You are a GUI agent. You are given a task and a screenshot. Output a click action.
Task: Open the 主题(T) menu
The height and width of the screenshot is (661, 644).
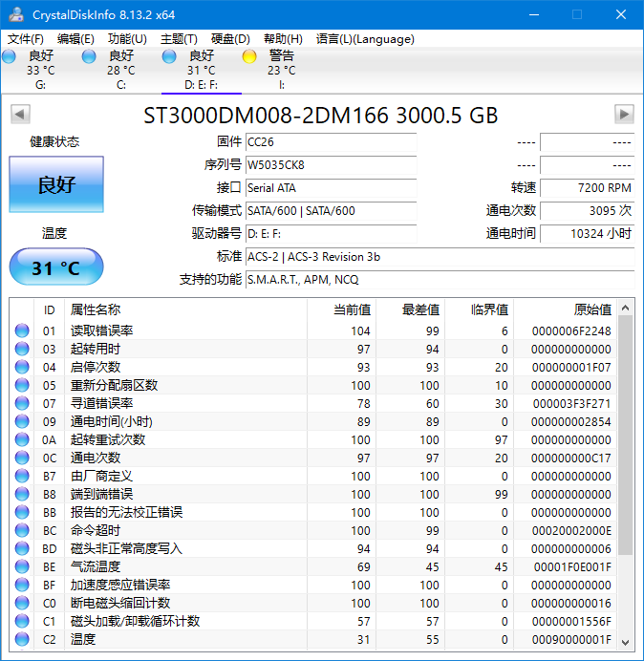click(179, 39)
